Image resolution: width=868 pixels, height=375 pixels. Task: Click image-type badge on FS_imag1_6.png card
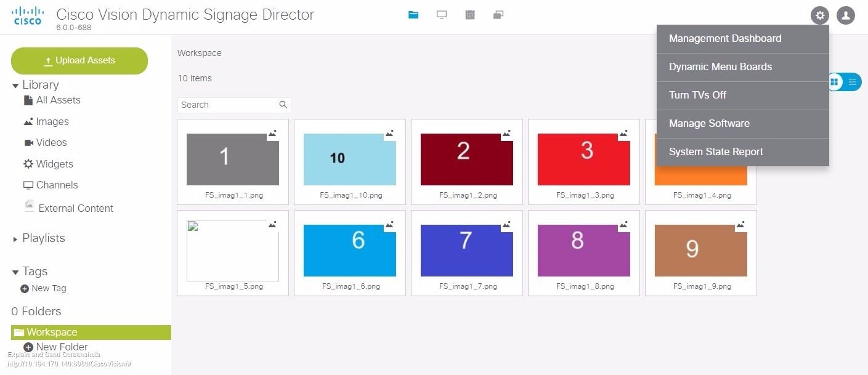389,225
